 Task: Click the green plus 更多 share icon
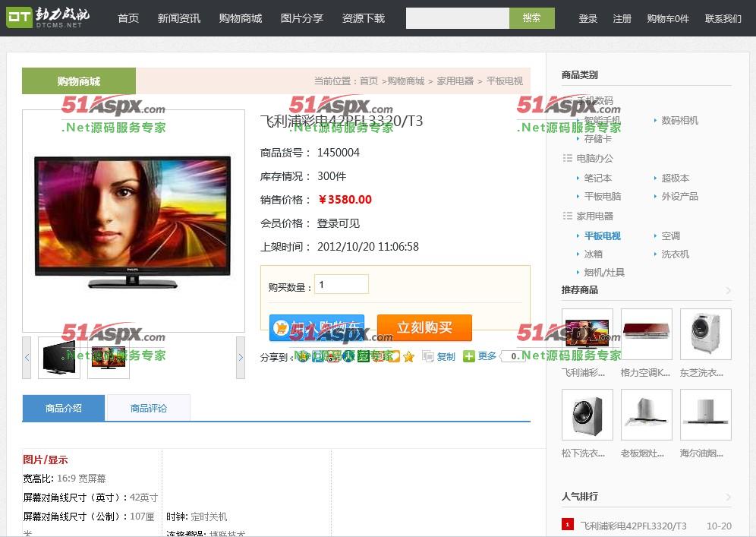[479, 356]
